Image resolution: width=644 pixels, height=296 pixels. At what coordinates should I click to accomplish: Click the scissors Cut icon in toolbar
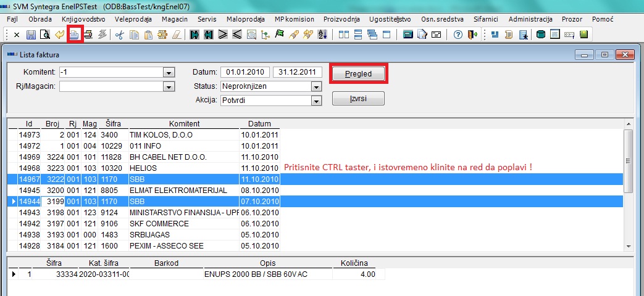point(120,35)
